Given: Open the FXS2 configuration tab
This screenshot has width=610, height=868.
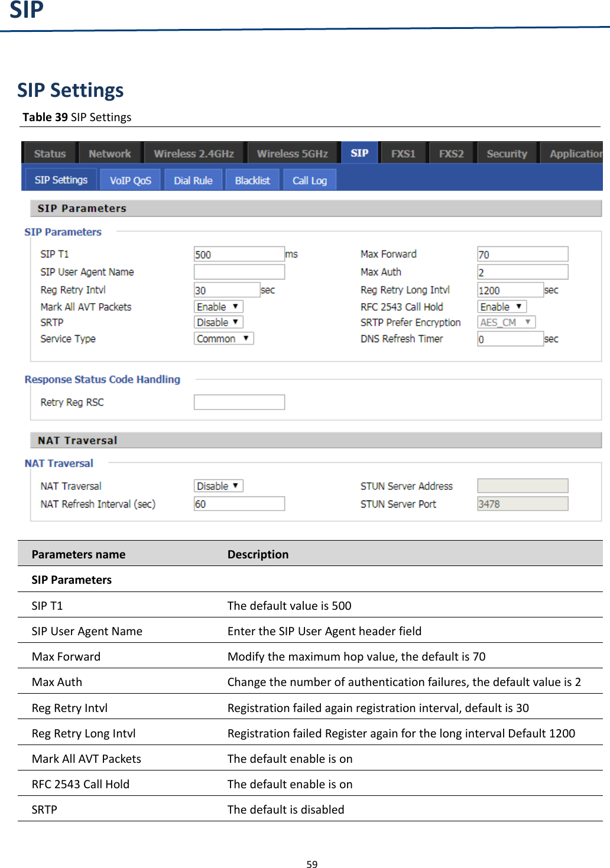Looking at the screenshot, I should click(451, 152).
